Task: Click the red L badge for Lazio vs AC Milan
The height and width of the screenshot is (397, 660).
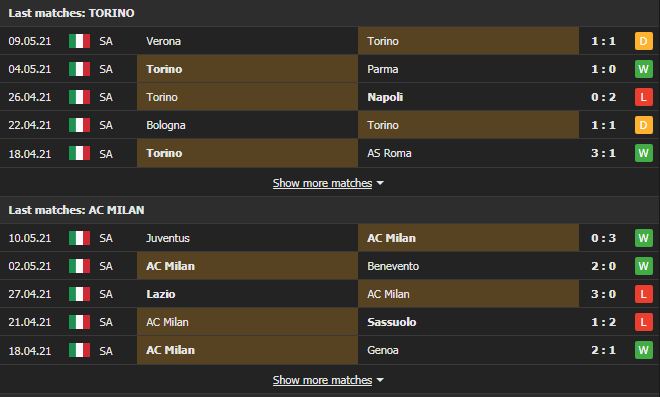Action: [x=644, y=294]
